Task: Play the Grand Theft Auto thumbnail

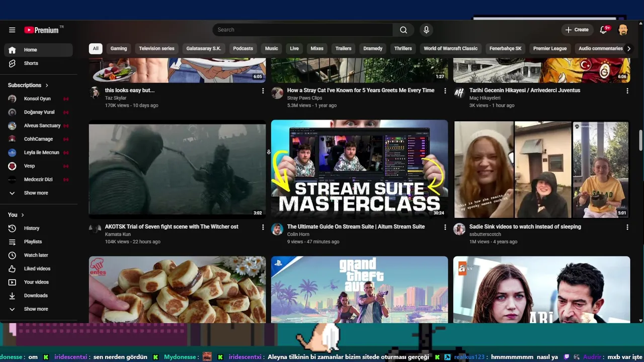Action: pyautogui.click(x=359, y=290)
